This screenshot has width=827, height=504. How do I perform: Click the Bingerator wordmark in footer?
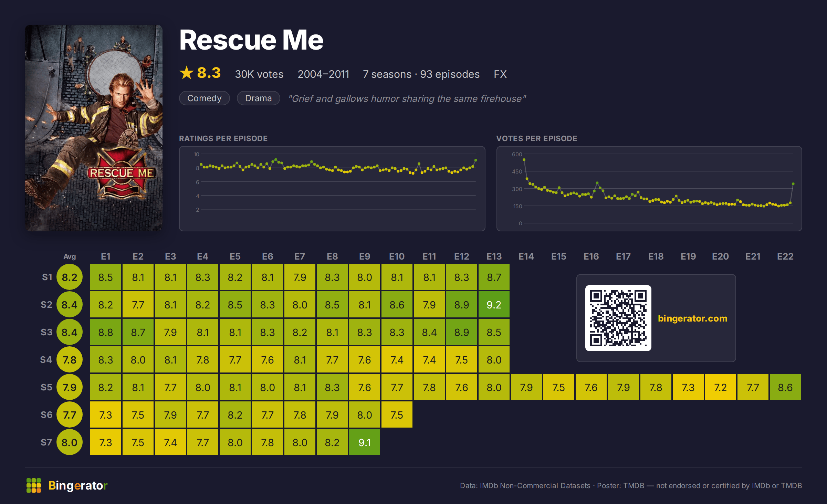[x=78, y=485]
